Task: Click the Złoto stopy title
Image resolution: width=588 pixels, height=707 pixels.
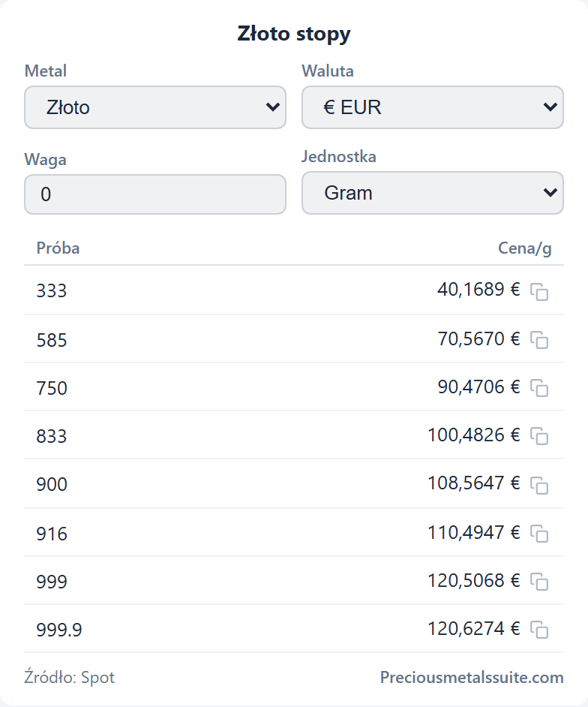Action: (x=294, y=34)
